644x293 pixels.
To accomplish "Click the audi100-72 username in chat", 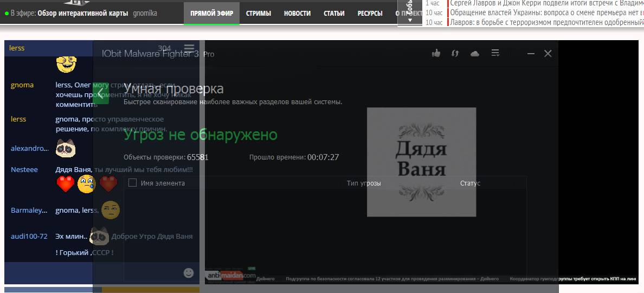I will pos(29,236).
